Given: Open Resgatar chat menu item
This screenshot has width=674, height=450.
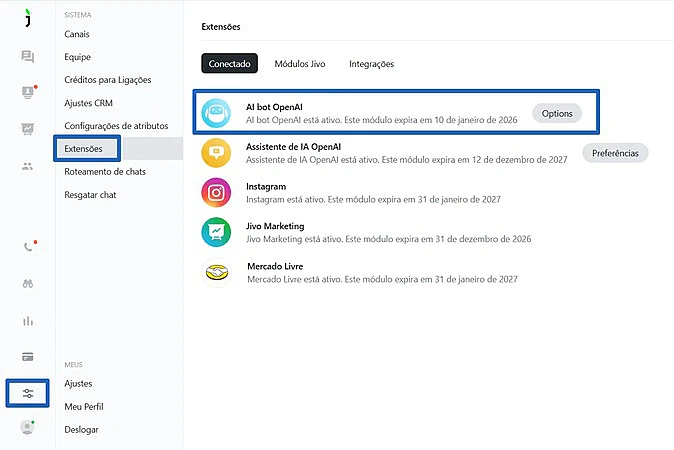Looking at the screenshot, I should pos(90,195).
